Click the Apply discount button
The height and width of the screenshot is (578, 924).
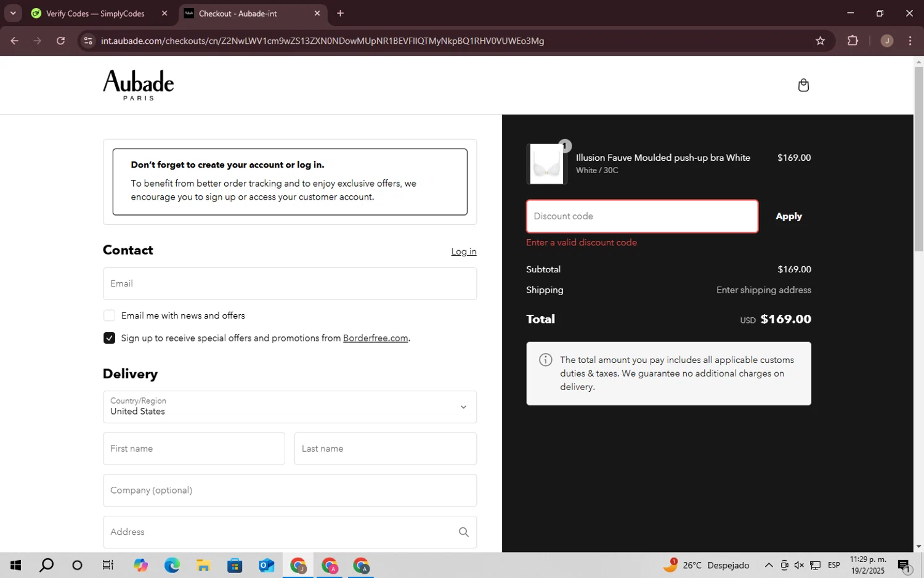pyautogui.click(x=788, y=216)
